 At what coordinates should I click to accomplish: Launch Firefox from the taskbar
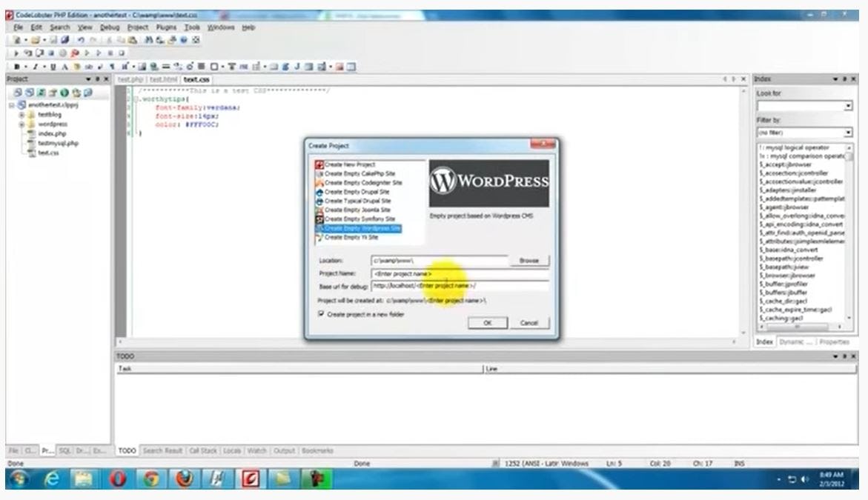pos(182,479)
